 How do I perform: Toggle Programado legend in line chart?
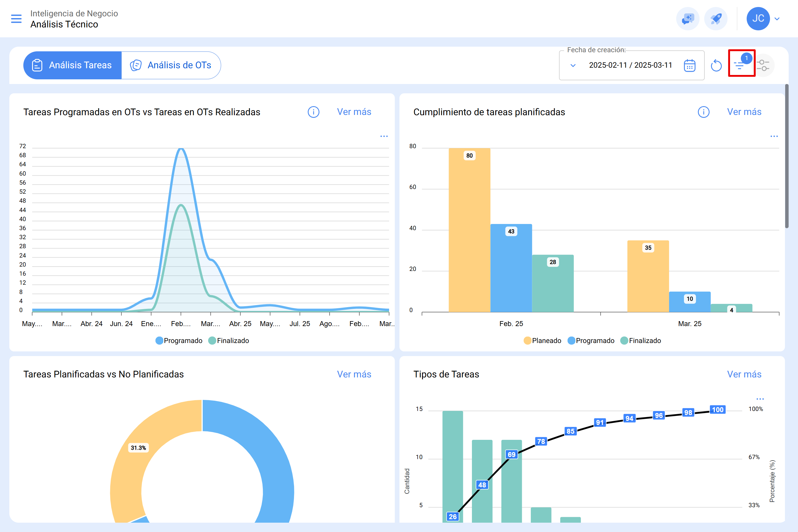[x=179, y=341]
